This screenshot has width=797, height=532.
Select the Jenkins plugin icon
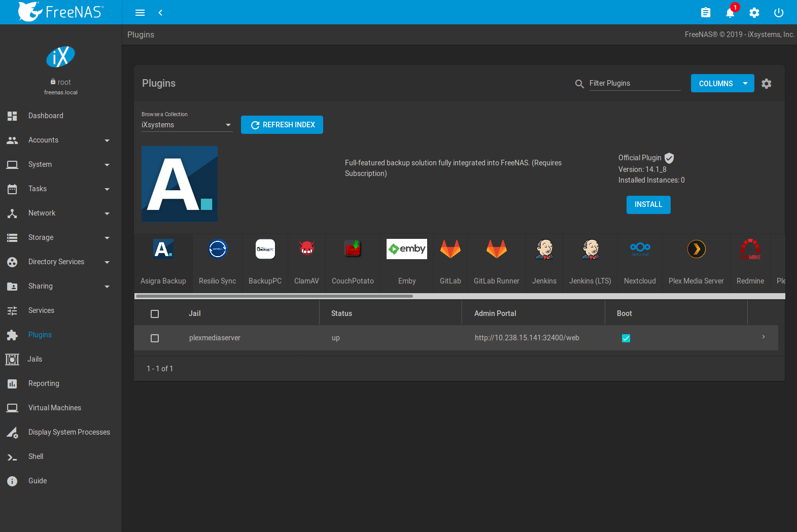(544, 249)
